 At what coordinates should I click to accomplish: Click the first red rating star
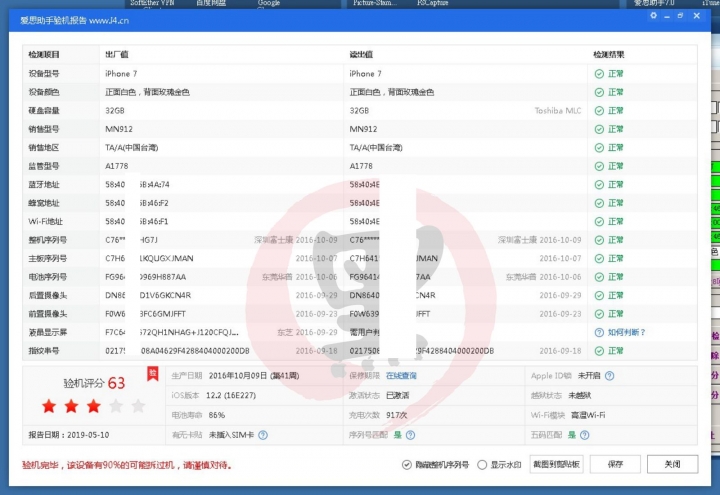click(x=49, y=406)
